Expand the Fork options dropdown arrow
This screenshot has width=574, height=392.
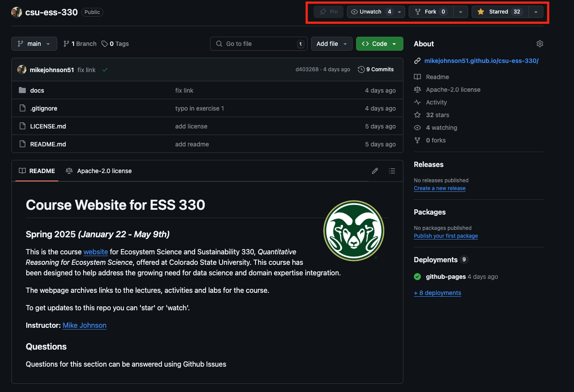[x=460, y=12]
